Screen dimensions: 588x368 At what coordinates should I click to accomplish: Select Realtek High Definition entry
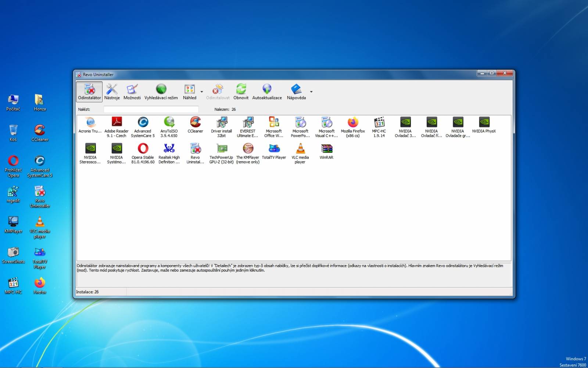[x=169, y=153]
